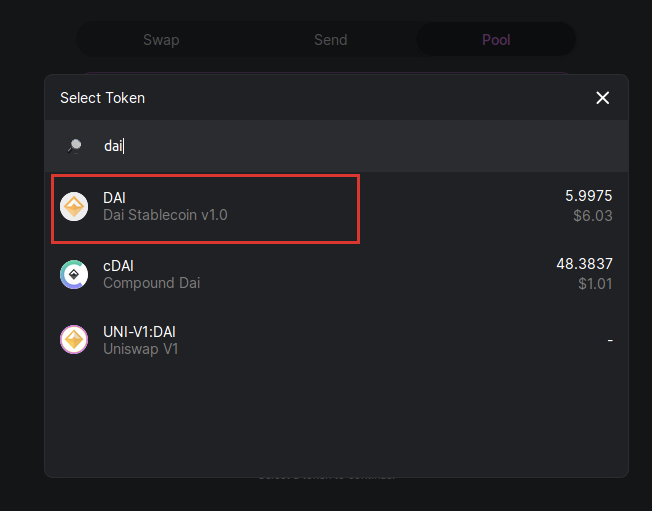Viewport: 652px width, 511px height.
Task: Select Dai Stablecoin v1.0 from list
Action: pos(336,207)
